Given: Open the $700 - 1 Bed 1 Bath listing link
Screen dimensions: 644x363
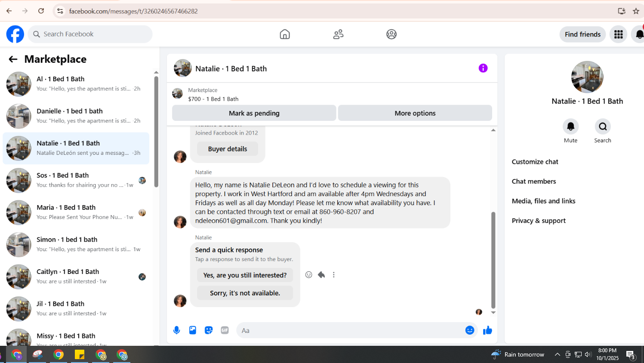Looking at the screenshot, I should pyautogui.click(x=213, y=99).
